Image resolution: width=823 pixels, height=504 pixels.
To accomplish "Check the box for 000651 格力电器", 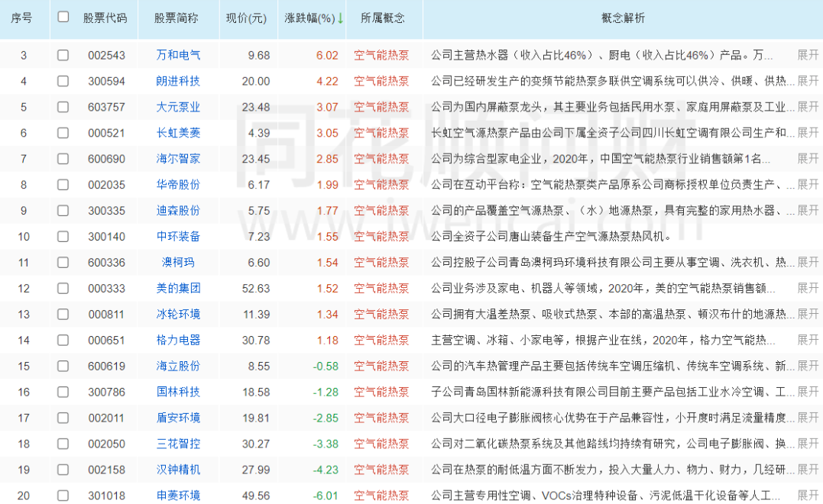I will [x=63, y=341].
